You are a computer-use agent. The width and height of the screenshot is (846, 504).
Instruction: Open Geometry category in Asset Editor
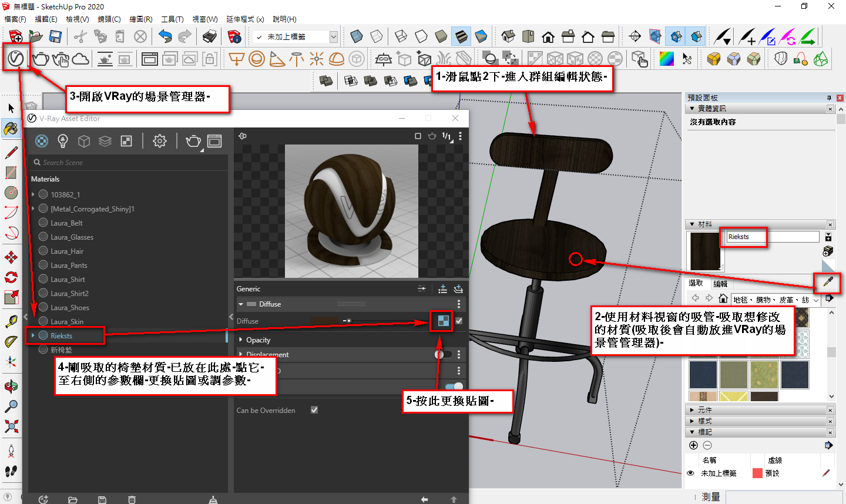(x=84, y=141)
